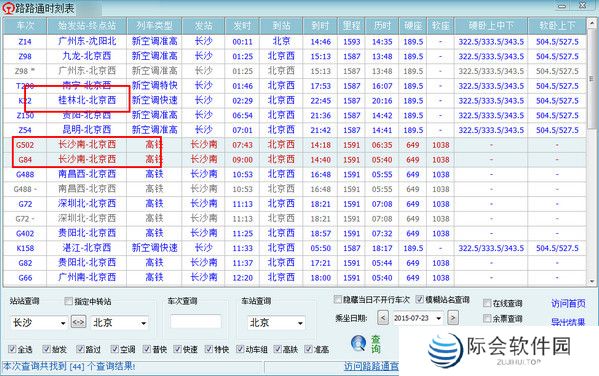The image size is (599, 376).
Task: Click the table vertical scrollbar thumb
Action: [592, 79]
